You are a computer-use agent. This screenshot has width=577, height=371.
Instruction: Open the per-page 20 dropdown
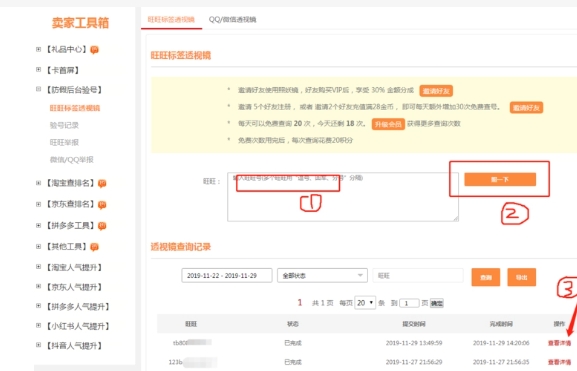[x=365, y=303]
